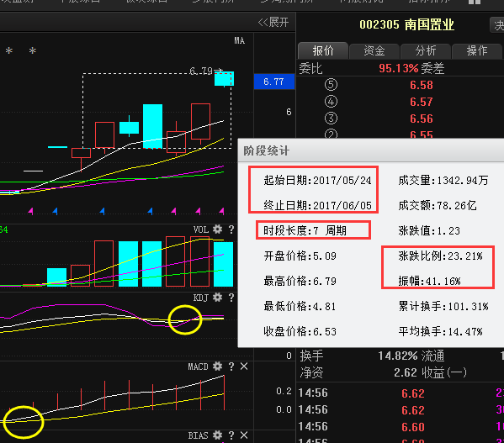Viewport: 504px width, 443px height.
Task: Switch to the 报价 tab
Action: [x=323, y=50]
